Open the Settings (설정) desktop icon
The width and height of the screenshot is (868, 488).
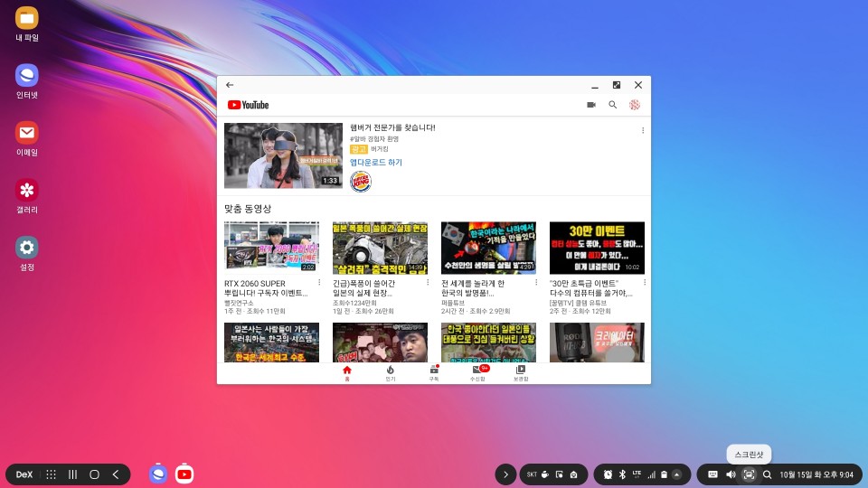26,248
